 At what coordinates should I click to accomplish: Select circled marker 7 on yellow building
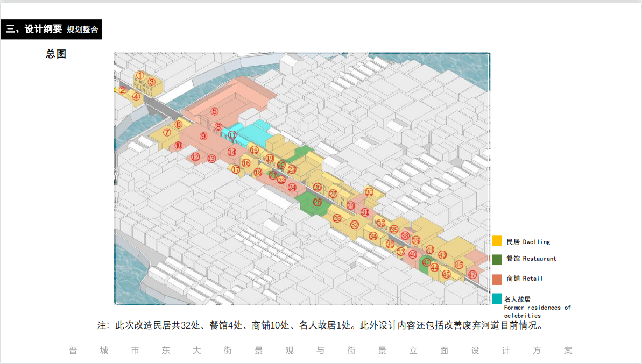167,132
